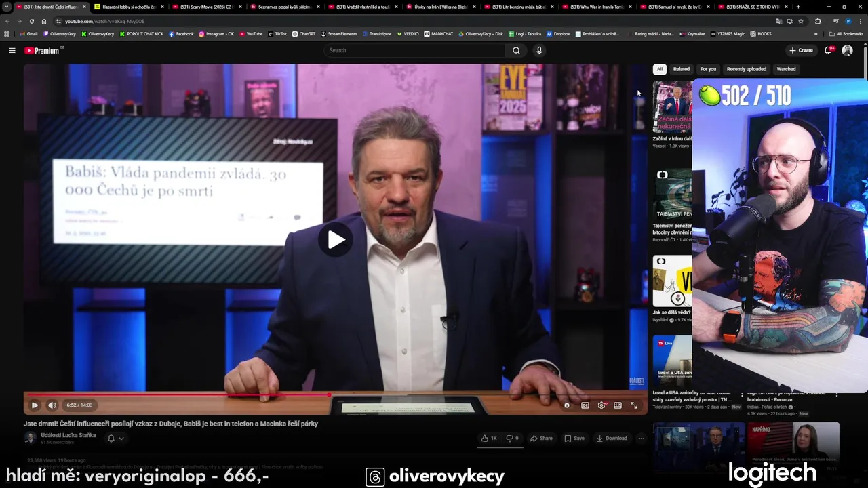Play the video with the large center button

tap(336, 239)
